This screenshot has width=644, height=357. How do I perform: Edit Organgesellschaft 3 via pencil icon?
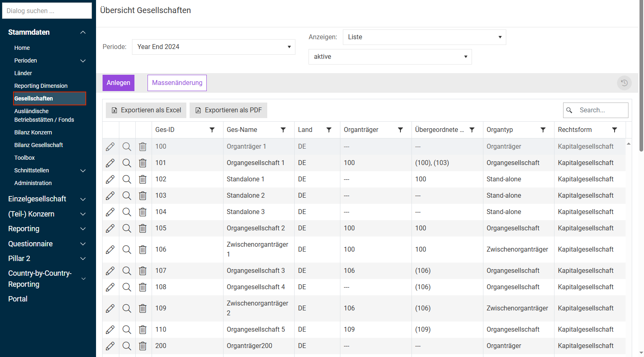pyautogui.click(x=110, y=271)
